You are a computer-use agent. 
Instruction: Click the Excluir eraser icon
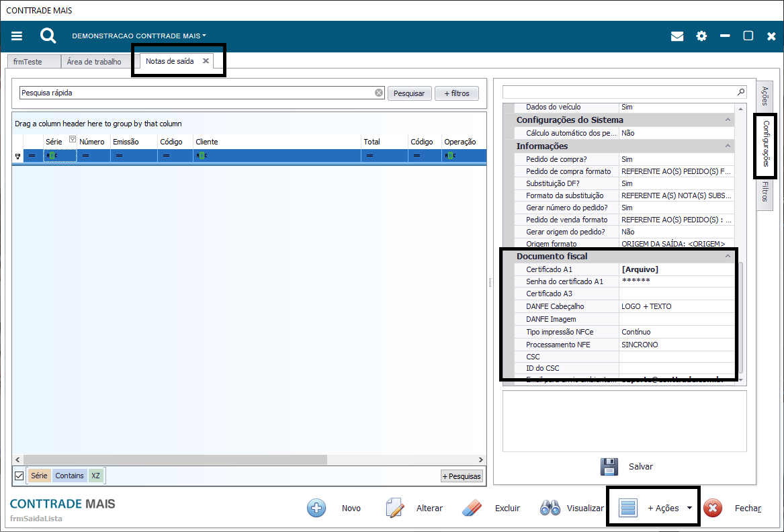[472, 508]
